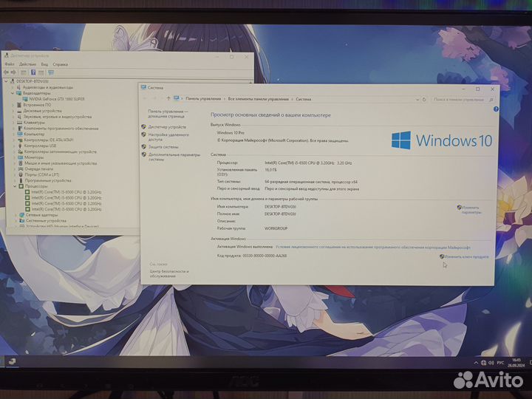The width and height of the screenshot is (532, 399).
Task: Click the back arrow in System window
Action: click(145, 99)
